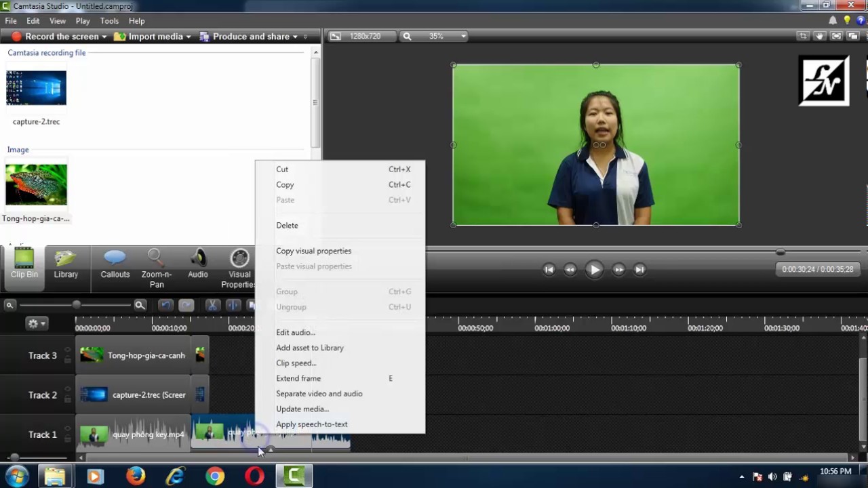Screen dimensions: 868x488
Task: Lock Track 2 with its padlock
Action: [67, 399]
